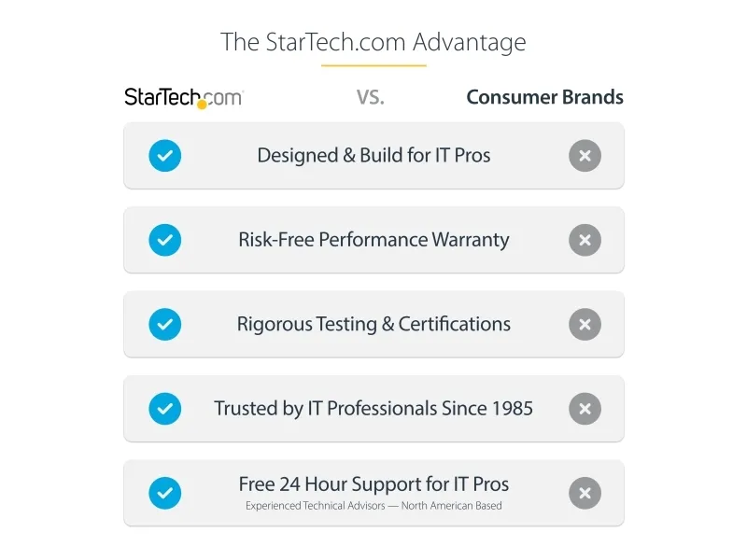Image resolution: width=747 pixels, height=560 pixels.
Task: Click The StarTech.com Advantage title
Action: click(373, 42)
